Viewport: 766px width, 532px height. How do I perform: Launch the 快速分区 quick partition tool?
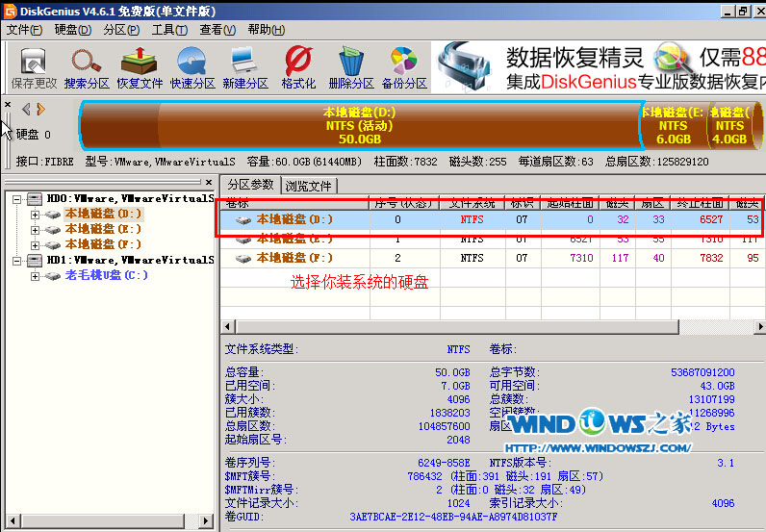[191, 67]
